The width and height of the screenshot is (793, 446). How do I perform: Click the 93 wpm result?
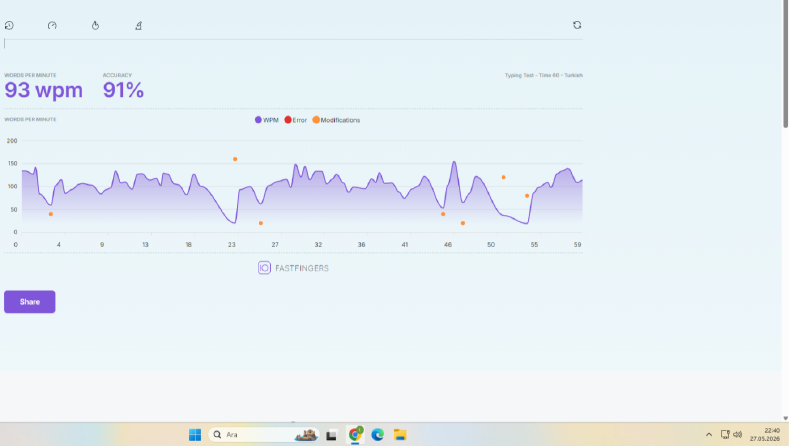(43, 90)
